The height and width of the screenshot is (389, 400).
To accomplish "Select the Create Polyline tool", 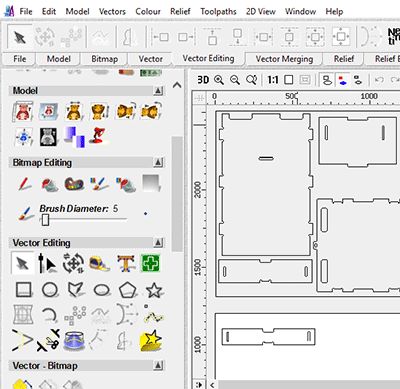I will click(x=75, y=290).
